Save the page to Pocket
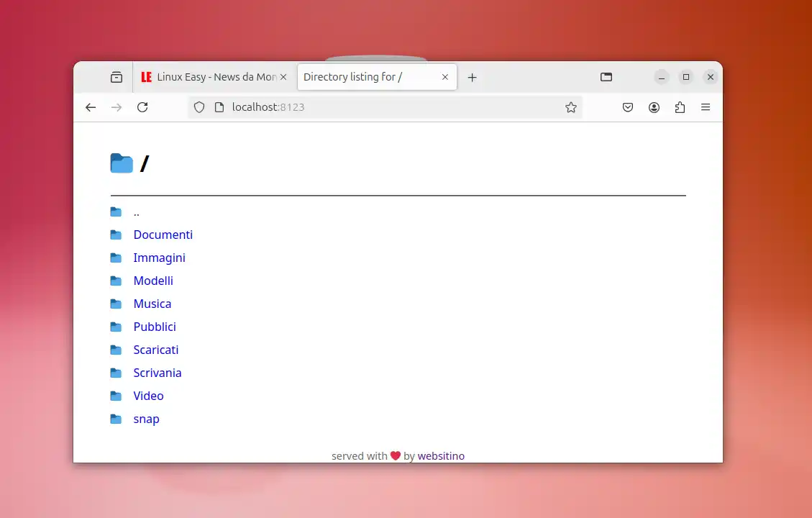The width and height of the screenshot is (812, 518). pyautogui.click(x=627, y=107)
